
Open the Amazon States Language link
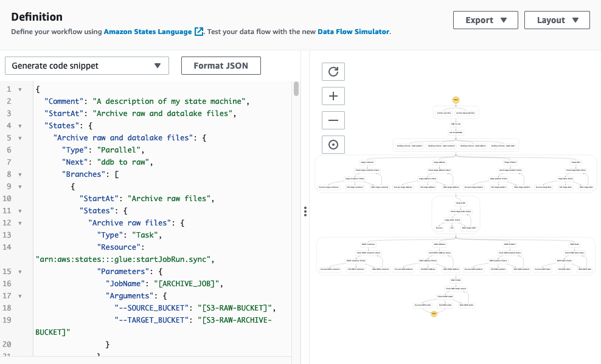point(148,32)
